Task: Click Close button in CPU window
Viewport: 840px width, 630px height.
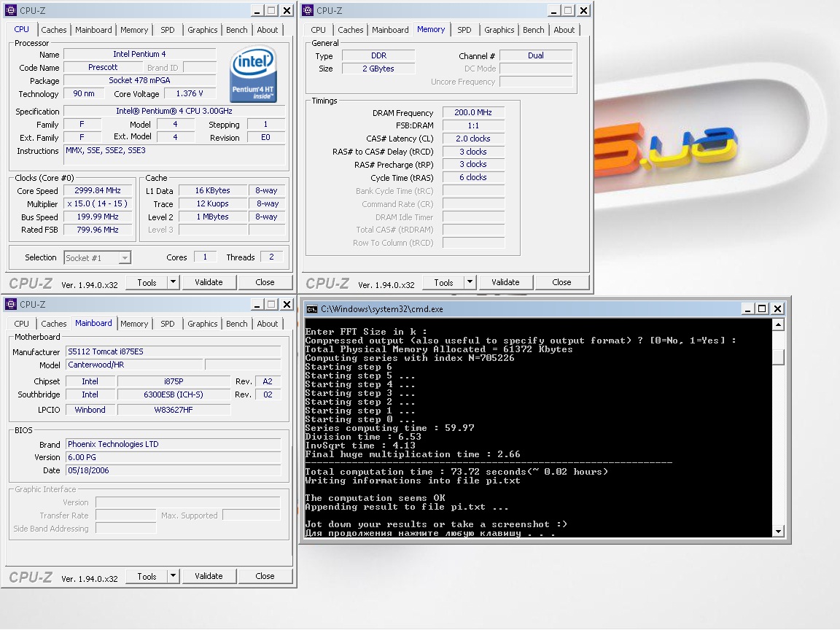Action: point(265,282)
